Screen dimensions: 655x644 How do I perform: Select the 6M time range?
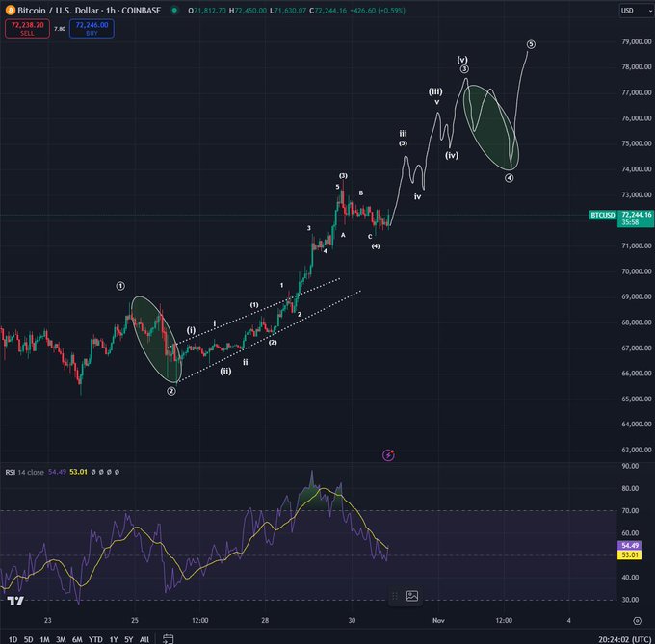[x=77, y=639]
